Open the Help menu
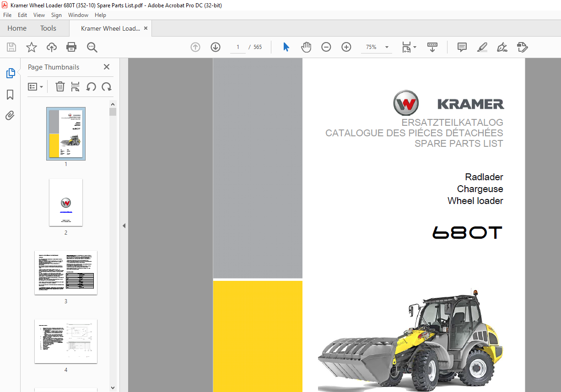 coord(100,15)
